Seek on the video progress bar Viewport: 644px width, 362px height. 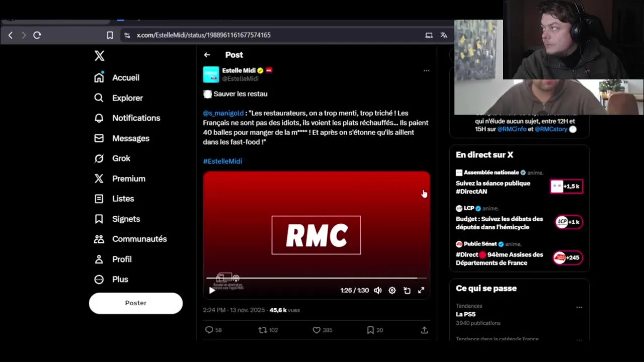[316, 278]
